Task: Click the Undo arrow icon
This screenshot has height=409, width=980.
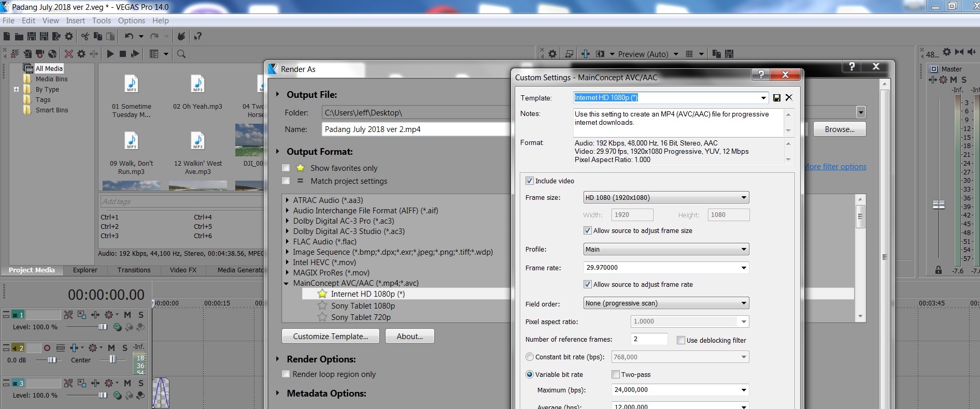Action: 129,36
